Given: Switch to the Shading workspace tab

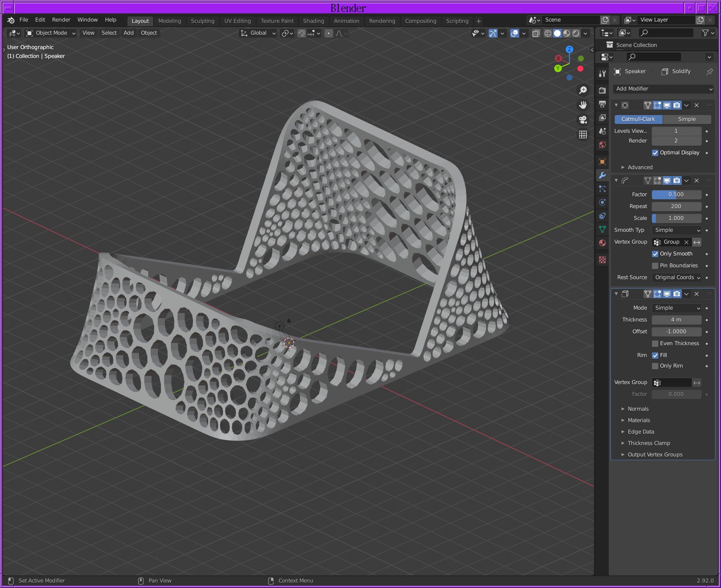Looking at the screenshot, I should click(x=313, y=21).
